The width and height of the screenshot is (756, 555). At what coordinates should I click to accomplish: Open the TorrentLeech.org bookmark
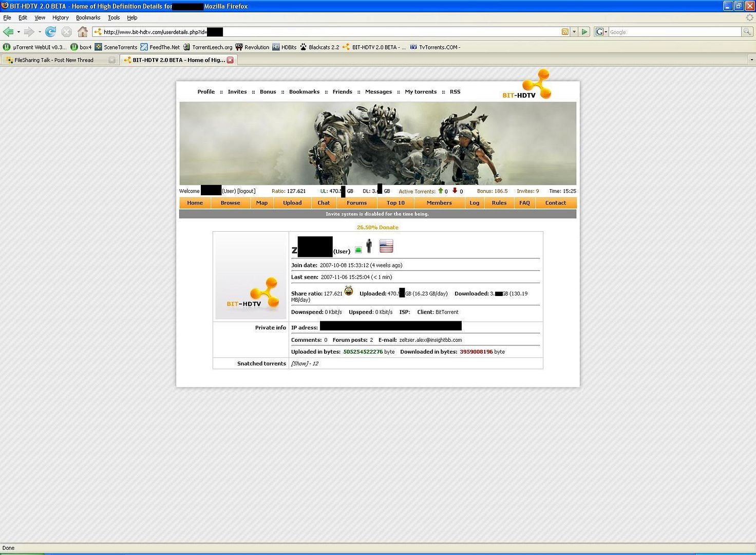point(207,47)
